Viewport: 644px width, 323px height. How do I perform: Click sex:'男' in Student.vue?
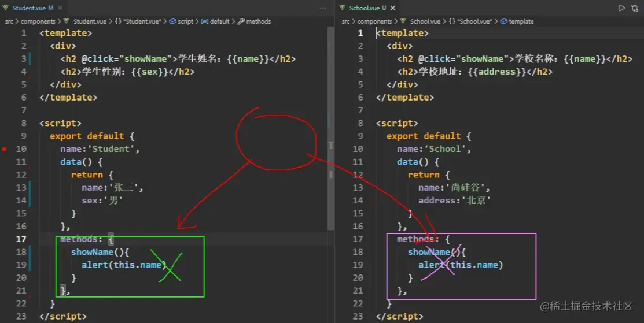(x=102, y=201)
